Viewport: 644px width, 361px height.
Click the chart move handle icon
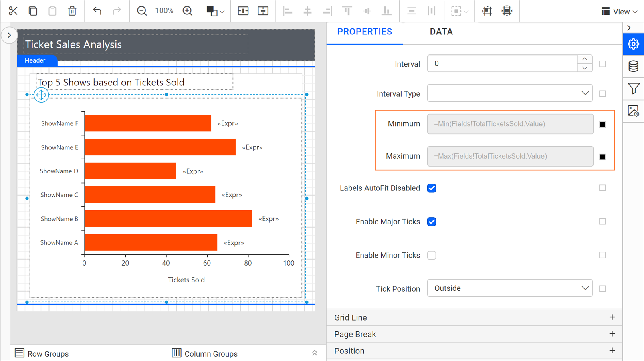[x=41, y=95]
